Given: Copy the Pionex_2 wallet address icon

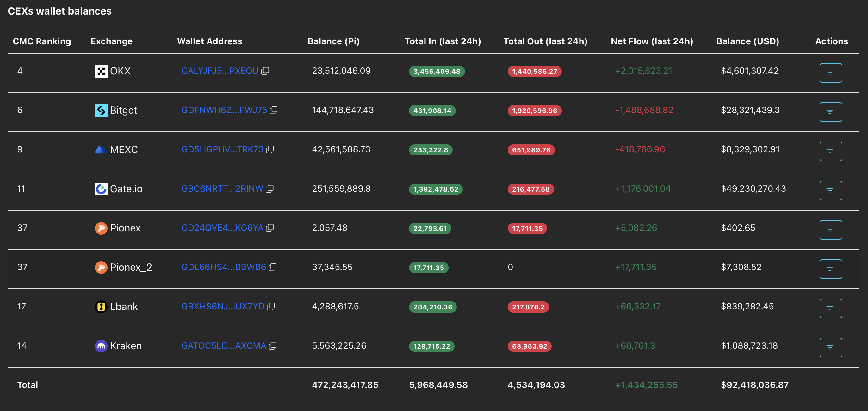Looking at the screenshot, I should pos(273,267).
